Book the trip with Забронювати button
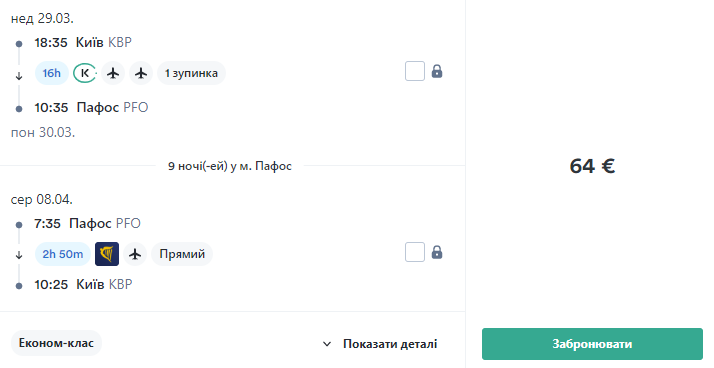This screenshot has width=714, height=368. [592, 344]
